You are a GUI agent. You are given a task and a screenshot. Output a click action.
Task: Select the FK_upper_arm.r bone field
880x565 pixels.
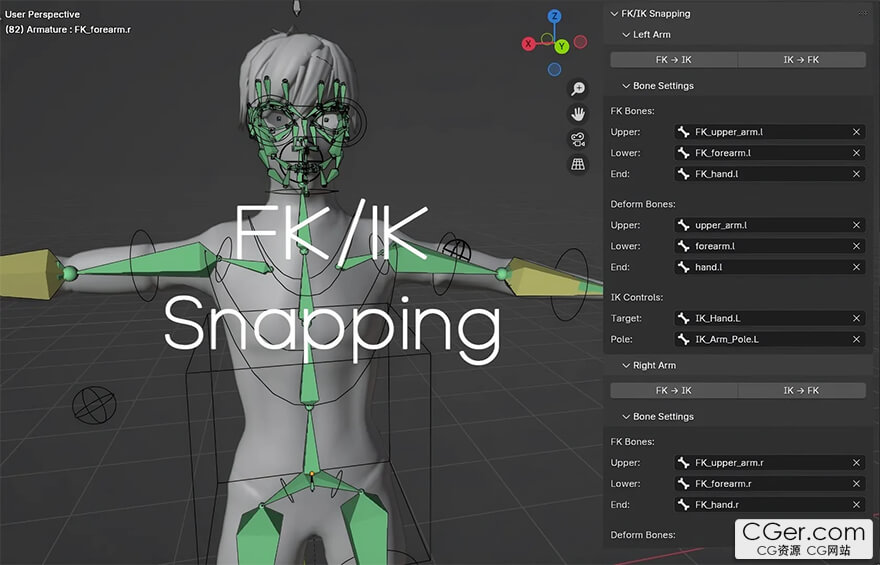click(x=769, y=463)
